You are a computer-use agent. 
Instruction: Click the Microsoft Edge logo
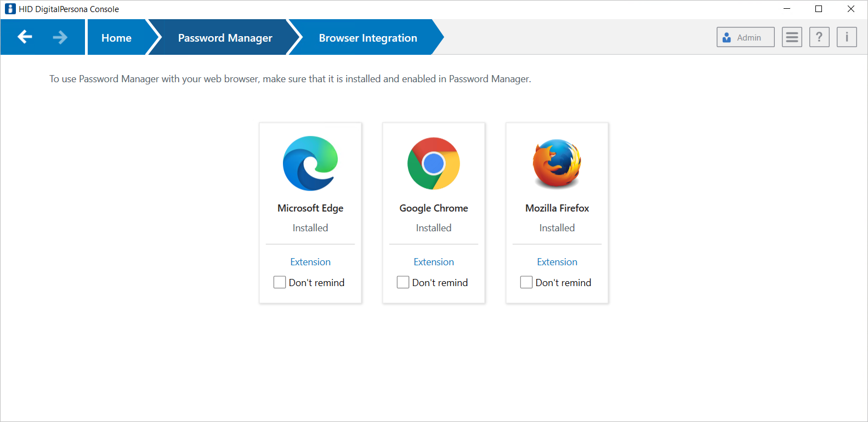click(x=310, y=163)
